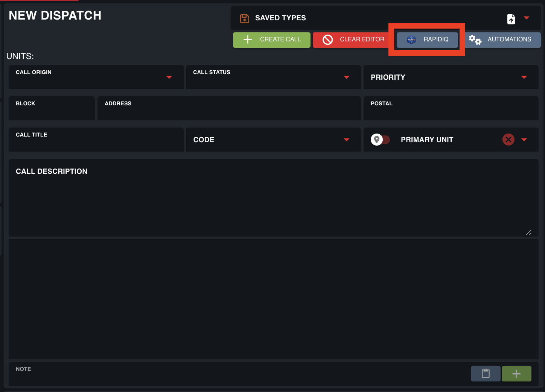545x392 pixels.
Task: Open the Primary Unit dropdown arrow
Action: pyautogui.click(x=524, y=140)
